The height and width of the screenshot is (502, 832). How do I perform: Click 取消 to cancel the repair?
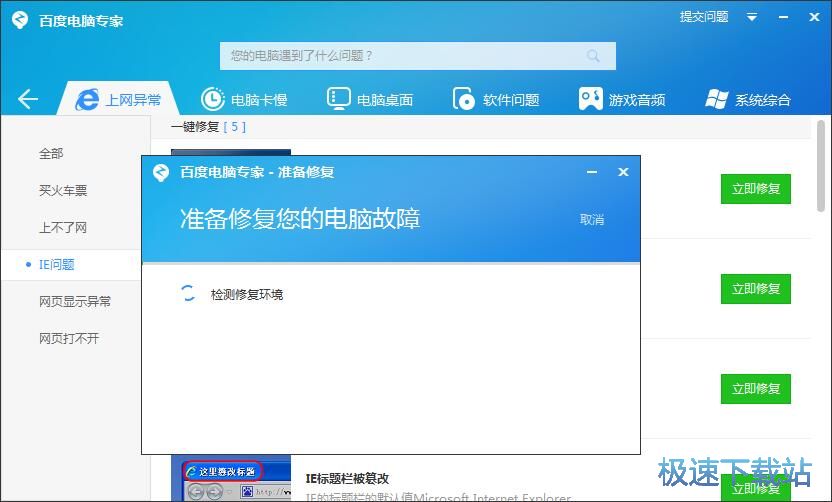click(x=592, y=219)
